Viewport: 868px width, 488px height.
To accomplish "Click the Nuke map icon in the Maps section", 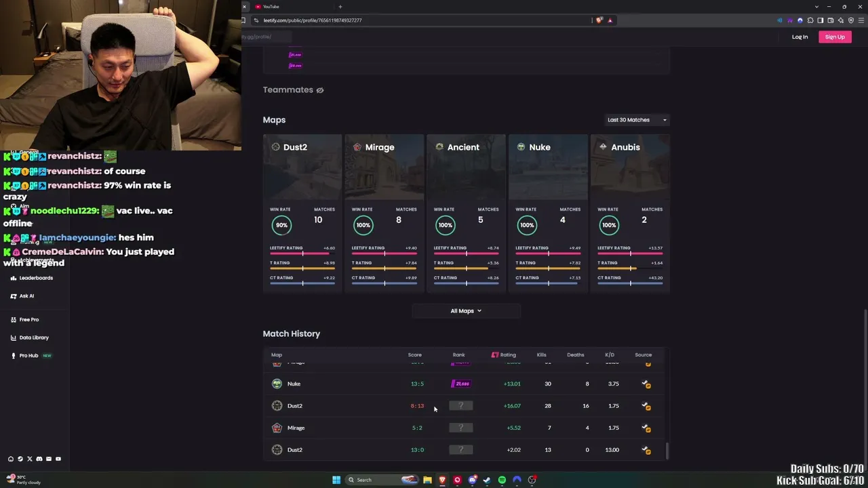I will [x=521, y=147].
